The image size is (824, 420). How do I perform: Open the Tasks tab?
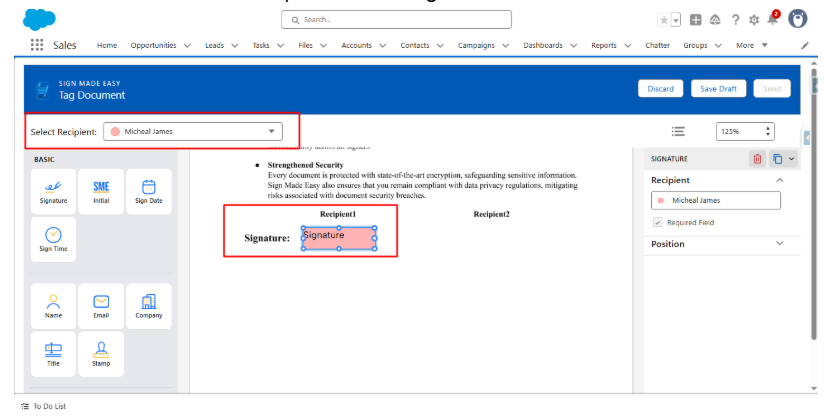[261, 45]
